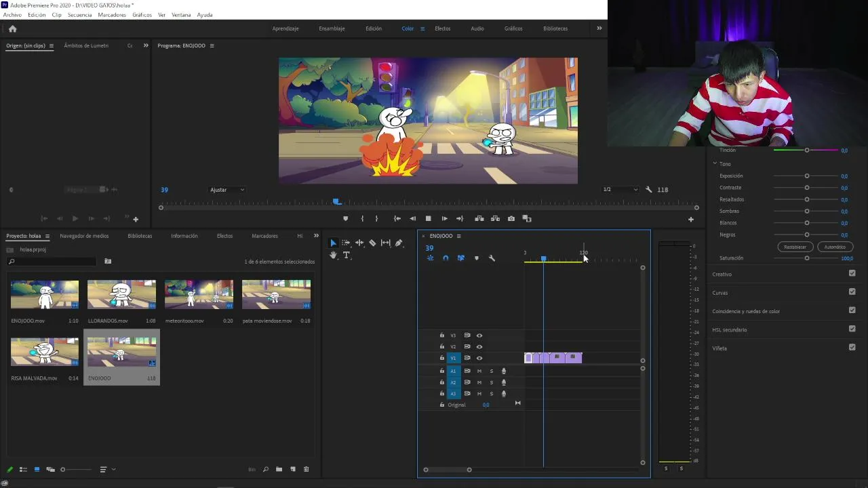Open the Navegador de medios tab
Image resolution: width=868 pixels, height=488 pixels.
click(84, 236)
